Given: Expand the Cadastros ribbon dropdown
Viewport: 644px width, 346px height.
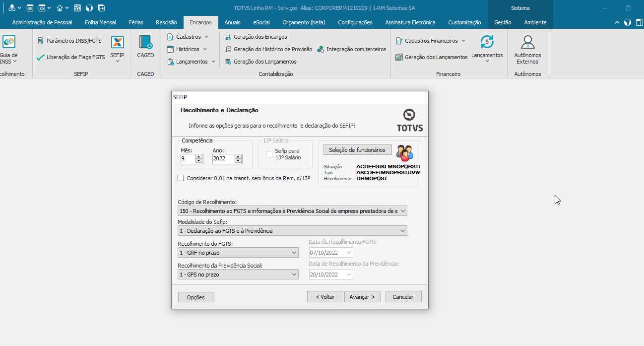Looking at the screenshot, I should (x=206, y=37).
